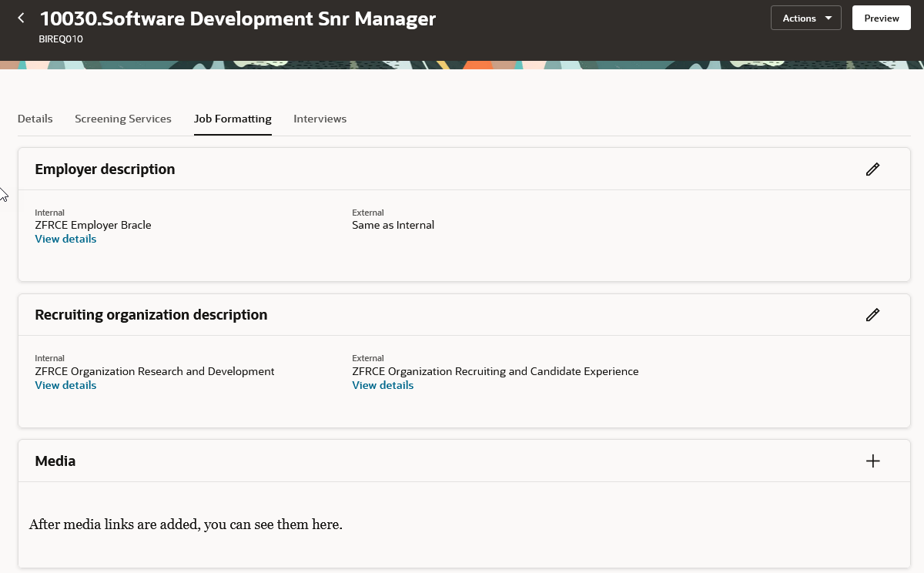924x573 pixels.
Task: View details of internal recruiting organization description
Action: [65, 385]
